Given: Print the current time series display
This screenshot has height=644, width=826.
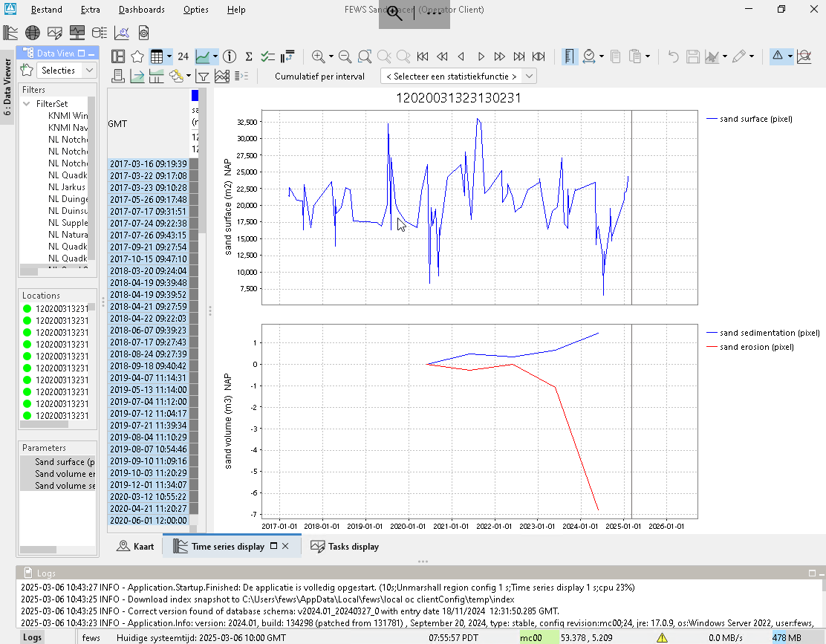Looking at the screenshot, I should click(x=117, y=76).
